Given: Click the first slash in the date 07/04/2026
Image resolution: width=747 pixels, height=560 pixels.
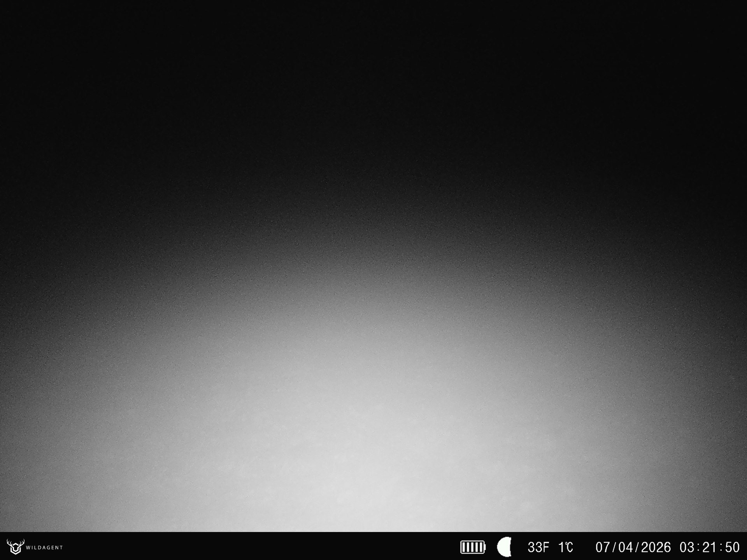Looking at the screenshot, I should click(614, 547).
